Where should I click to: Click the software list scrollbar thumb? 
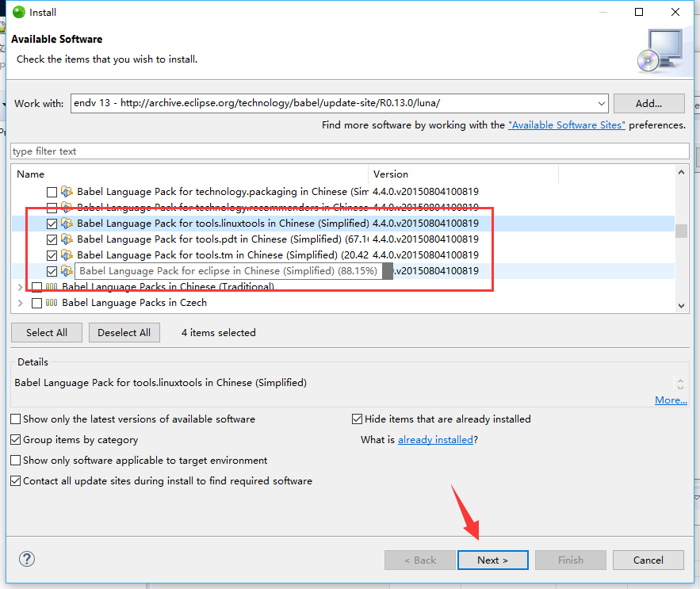(681, 231)
